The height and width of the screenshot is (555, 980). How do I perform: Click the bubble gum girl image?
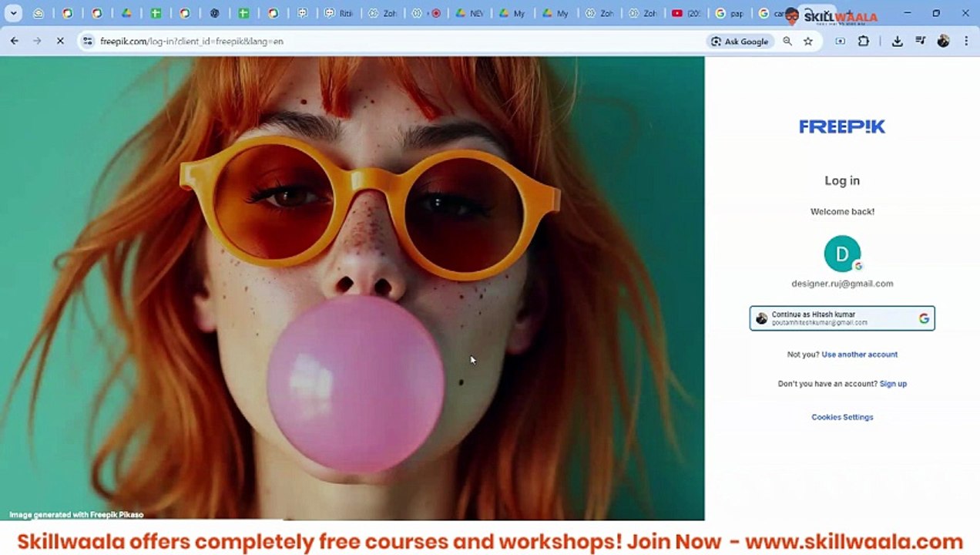click(352, 288)
